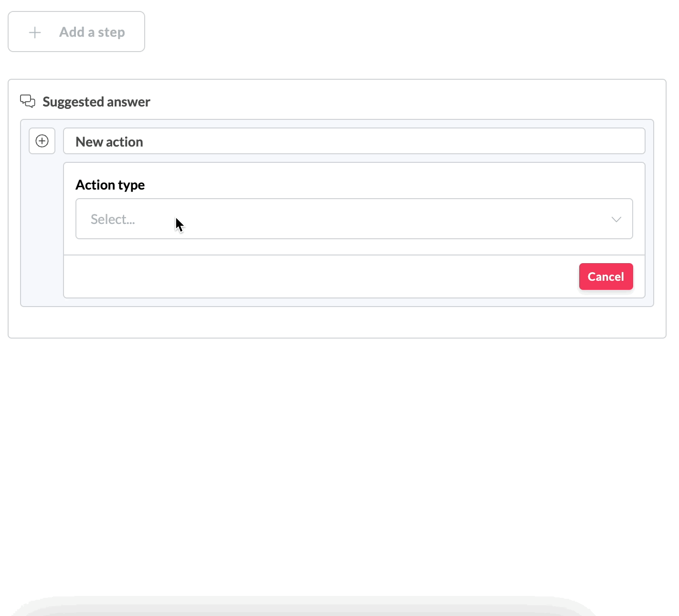Click empty space right of Action type label
679x616 pixels.
pyautogui.click(x=382, y=185)
